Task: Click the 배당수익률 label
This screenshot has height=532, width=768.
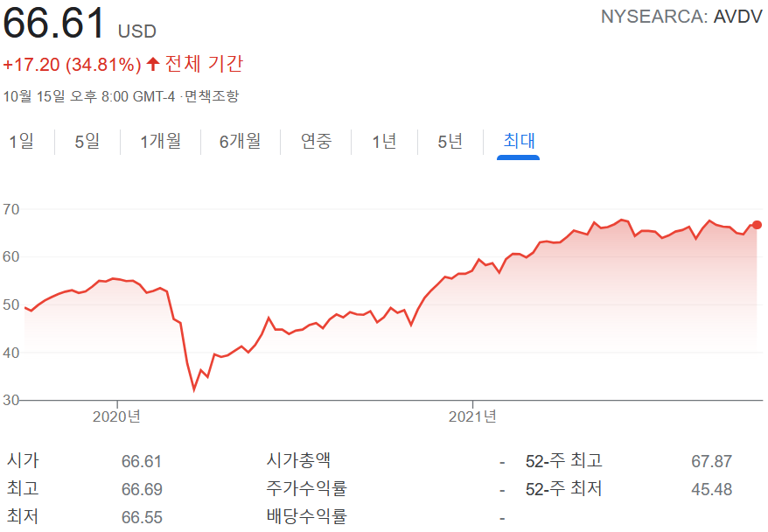Action: [x=307, y=516]
